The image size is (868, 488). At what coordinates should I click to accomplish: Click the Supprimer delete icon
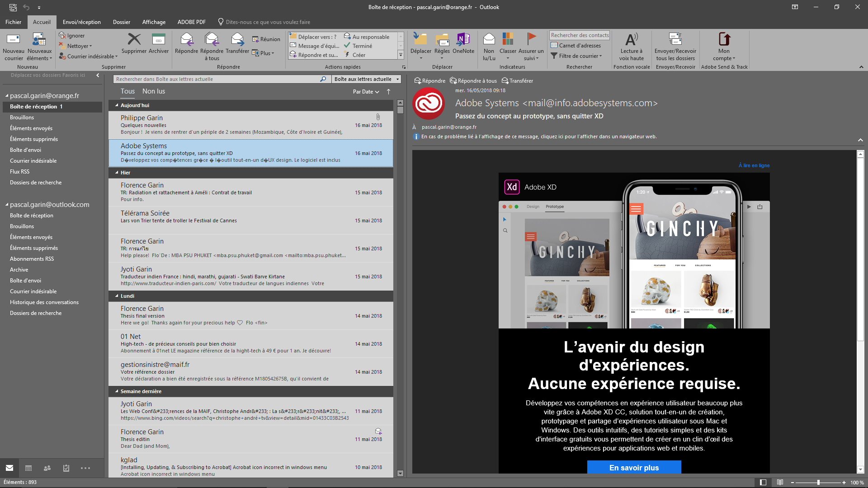(134, 39)
